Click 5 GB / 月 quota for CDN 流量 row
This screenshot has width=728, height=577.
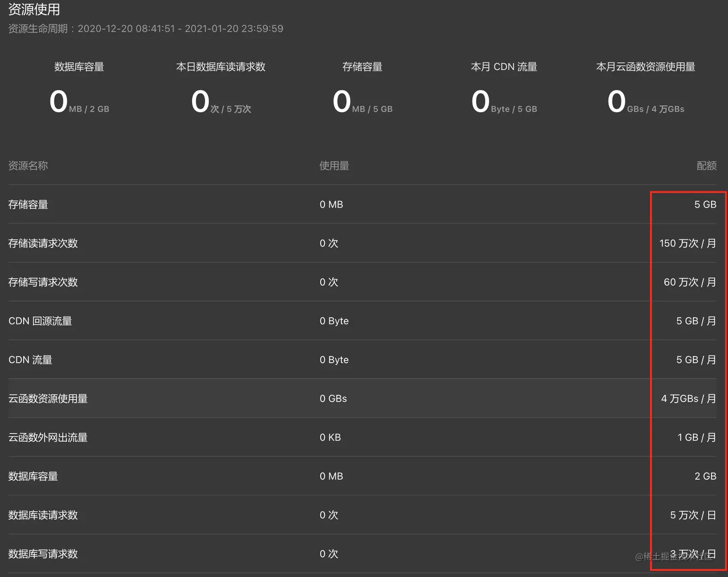696,360
